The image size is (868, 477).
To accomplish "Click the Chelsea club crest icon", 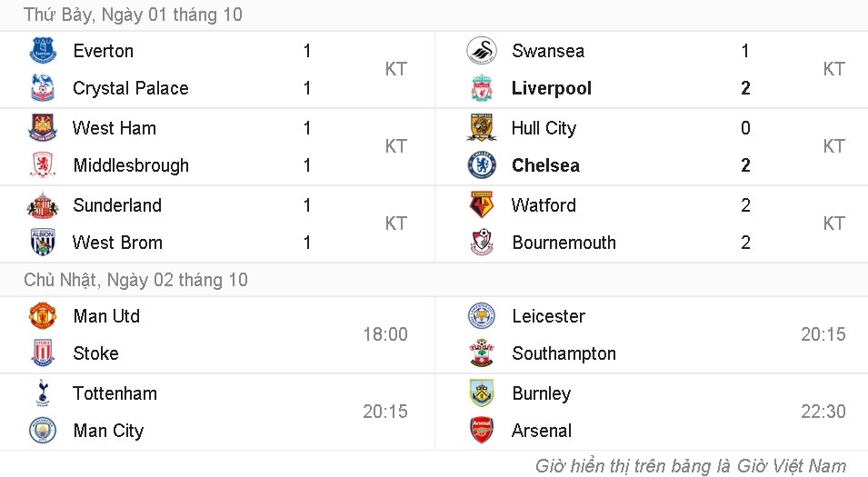I will pos(482,165).
